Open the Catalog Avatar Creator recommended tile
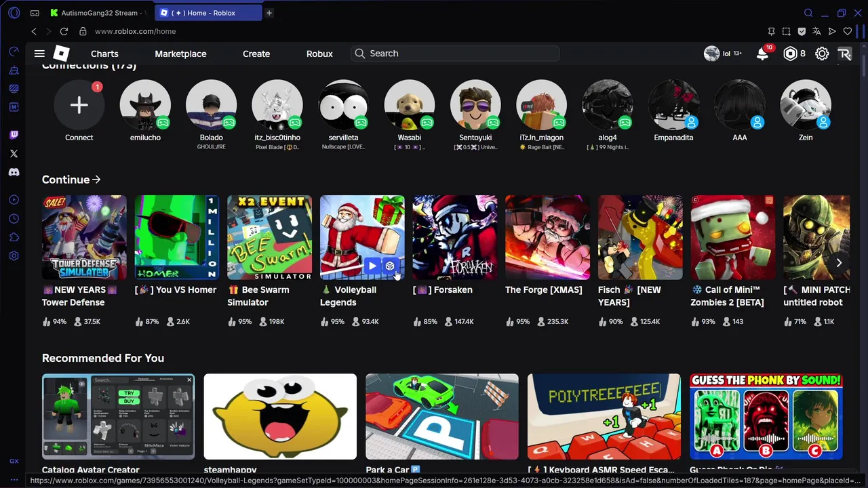 tap(118, 416)
